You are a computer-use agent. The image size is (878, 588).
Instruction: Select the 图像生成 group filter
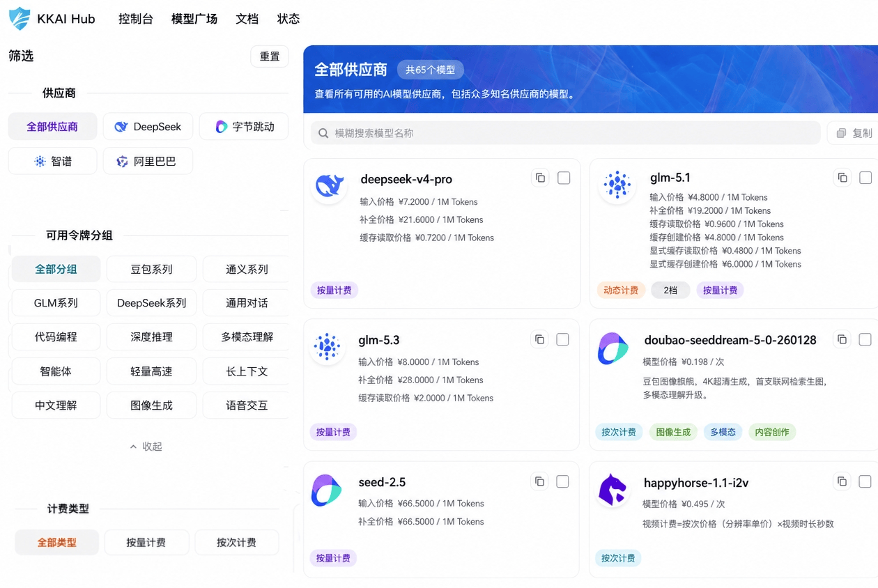tap(151, 405)
